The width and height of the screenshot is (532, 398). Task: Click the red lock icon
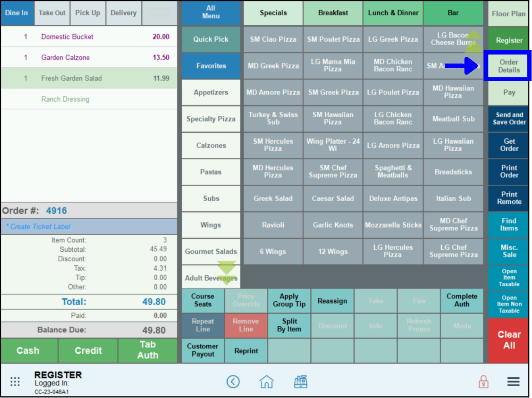(483, 382)
